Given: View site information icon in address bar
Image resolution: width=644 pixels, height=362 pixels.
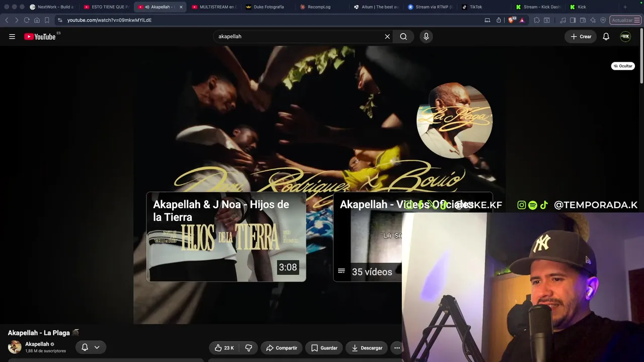Looking at the screenshot, I should point(60,20).
